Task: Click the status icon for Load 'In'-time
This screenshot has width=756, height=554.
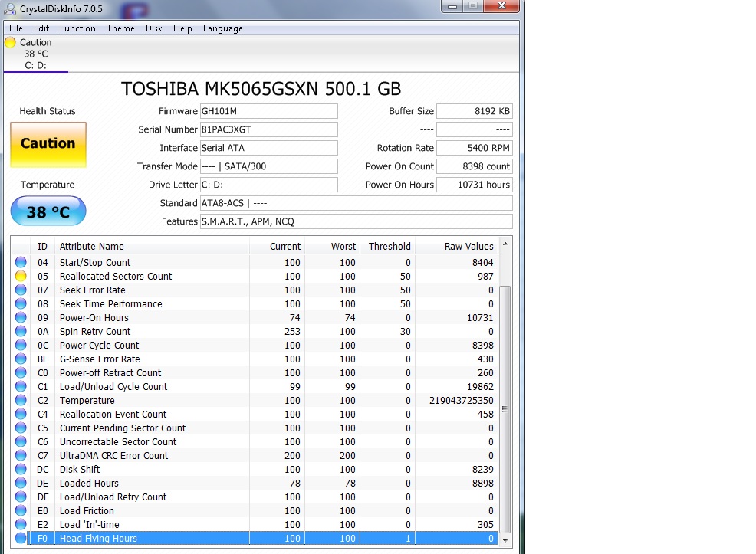Action: tap(21, 525)
